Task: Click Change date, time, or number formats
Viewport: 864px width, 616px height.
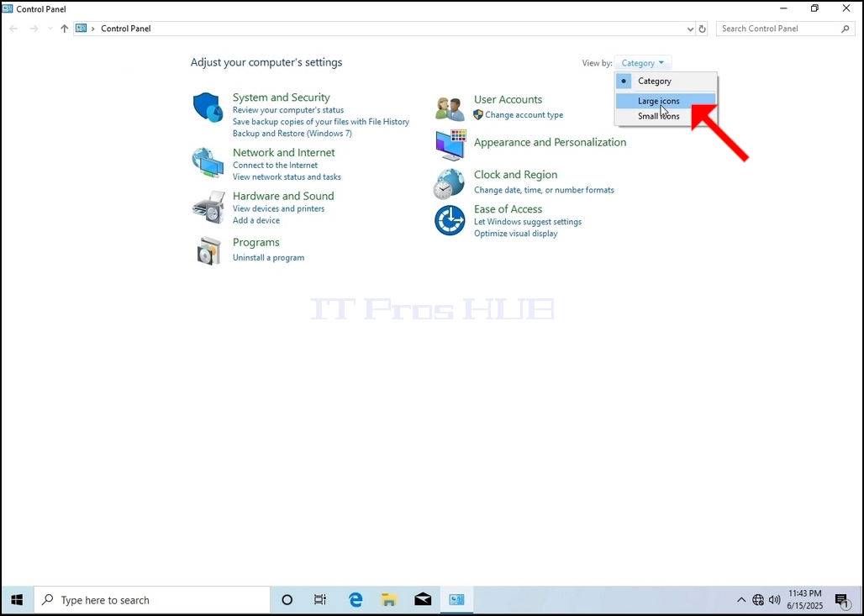Action: coord(544,190)
